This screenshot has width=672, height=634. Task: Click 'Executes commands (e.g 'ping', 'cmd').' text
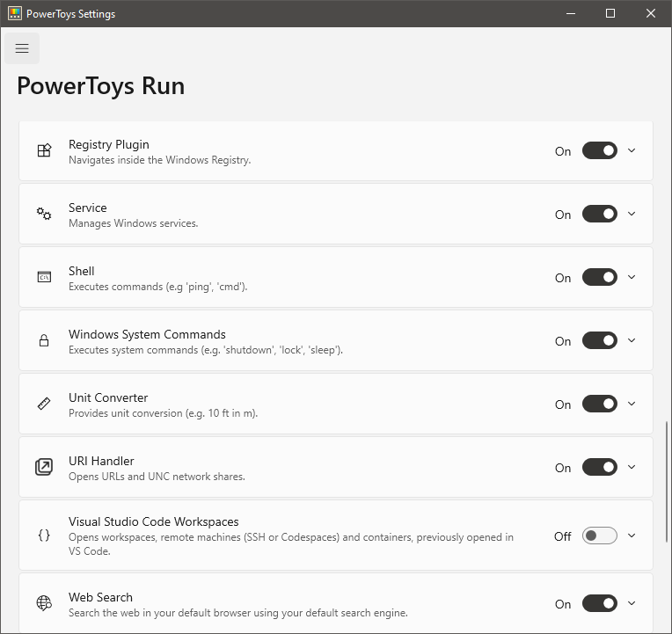click(x=158, y=287)
